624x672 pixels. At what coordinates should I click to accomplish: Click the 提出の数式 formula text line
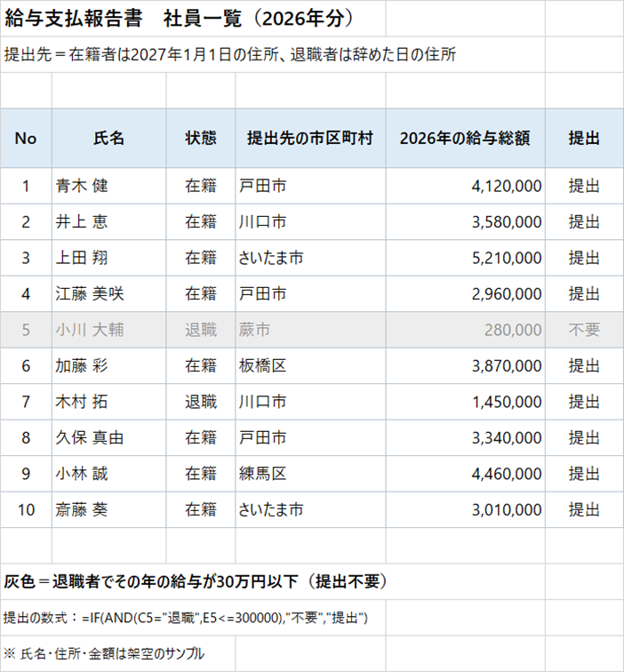click(185, 618)
